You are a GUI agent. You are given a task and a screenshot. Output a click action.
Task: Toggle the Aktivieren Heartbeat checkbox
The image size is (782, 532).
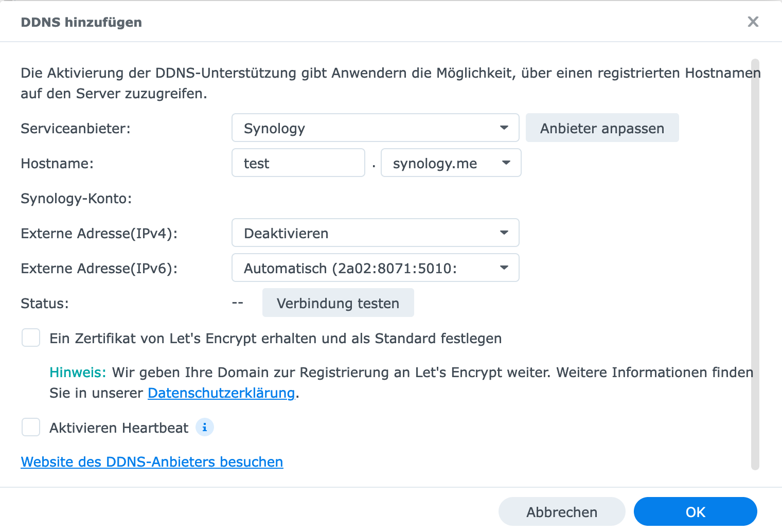[x=31, y=428]
